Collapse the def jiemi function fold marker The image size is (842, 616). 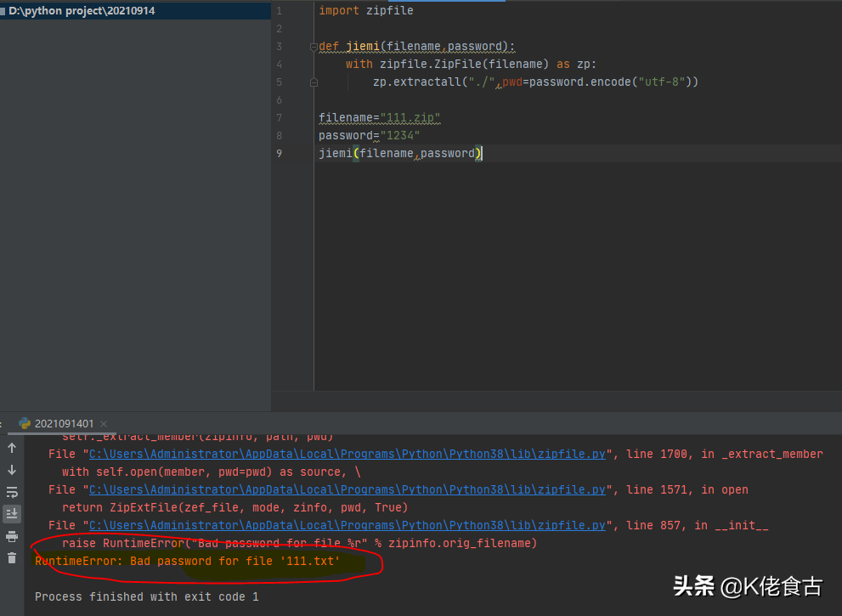tap(314, 47)
